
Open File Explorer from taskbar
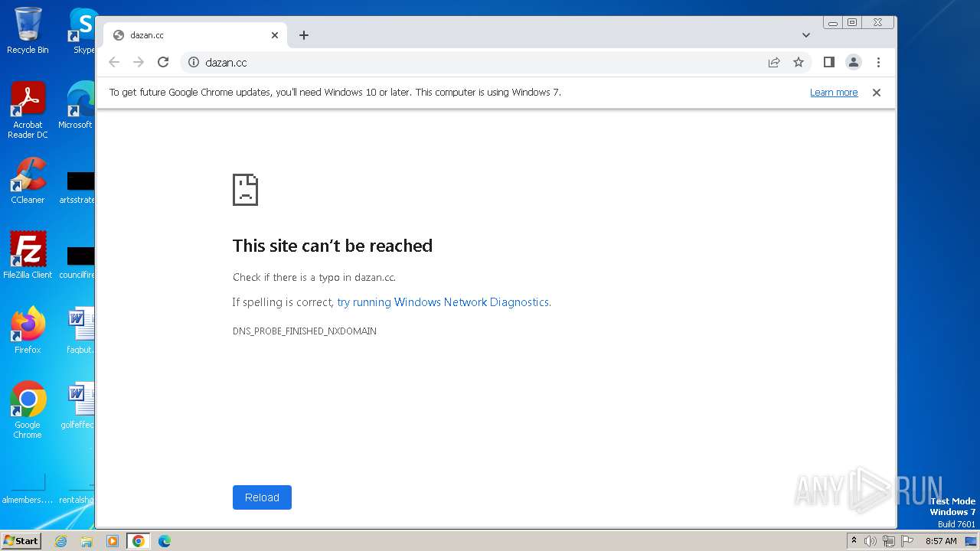[87, 541]
